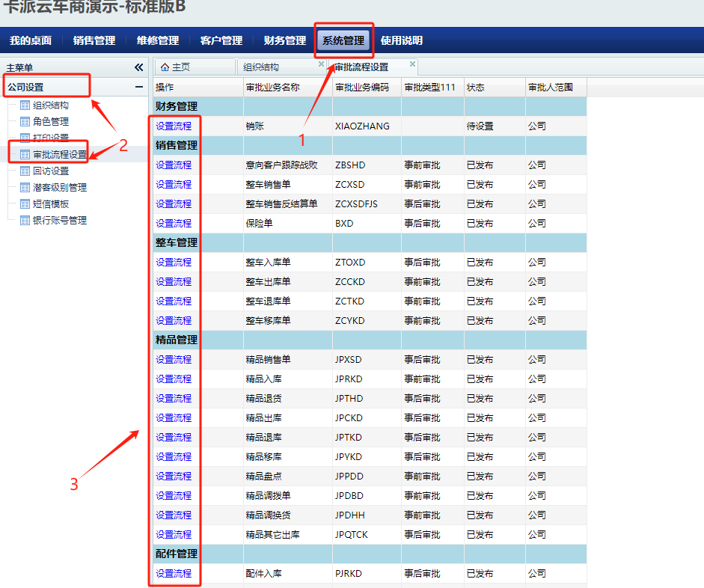Select 审批流程设置 in the sidebar tree
The width and height of the screenshot is (704, 588).
(59, 155)
